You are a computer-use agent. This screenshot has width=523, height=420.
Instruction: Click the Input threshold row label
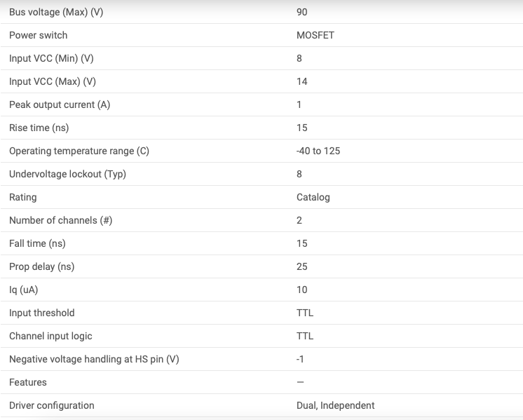tap(41, 313)
